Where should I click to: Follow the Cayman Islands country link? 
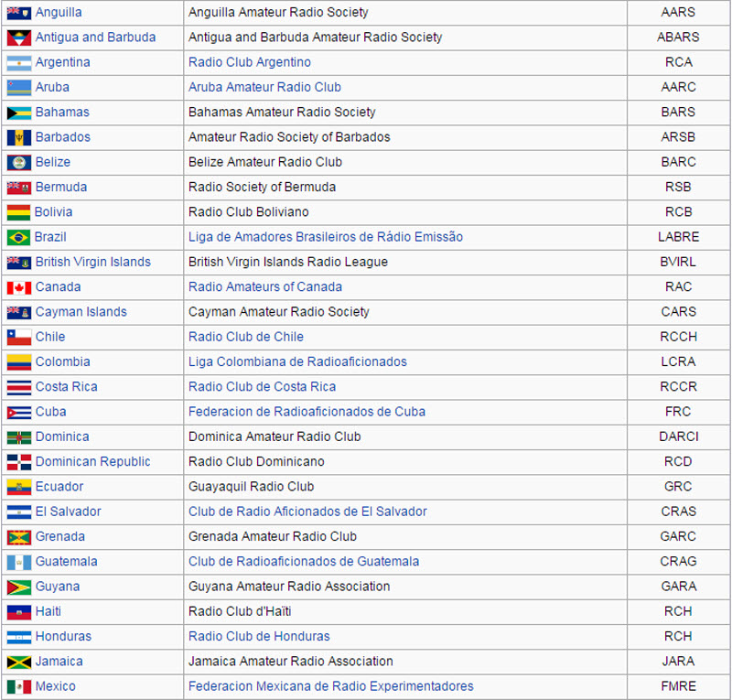tap(81, 311)
